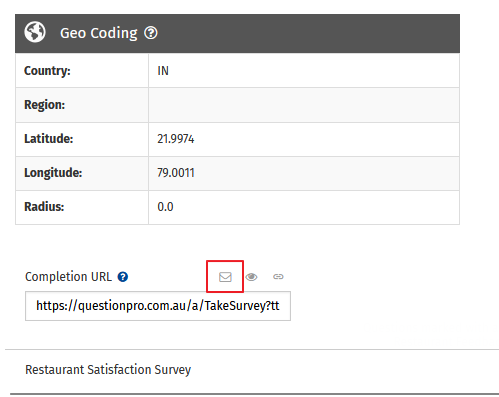Click the chain link icon for Completion URL
This screenshot has height=397, width=499.
[278, 277]
